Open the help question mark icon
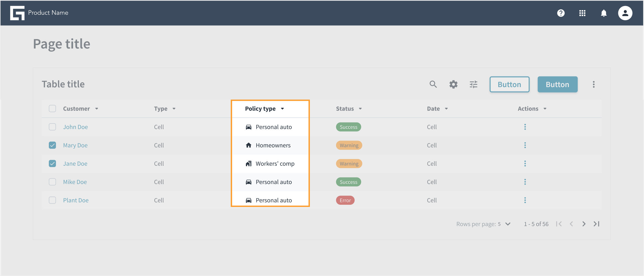Screen dimensions: 644x276 click(561, 13)
